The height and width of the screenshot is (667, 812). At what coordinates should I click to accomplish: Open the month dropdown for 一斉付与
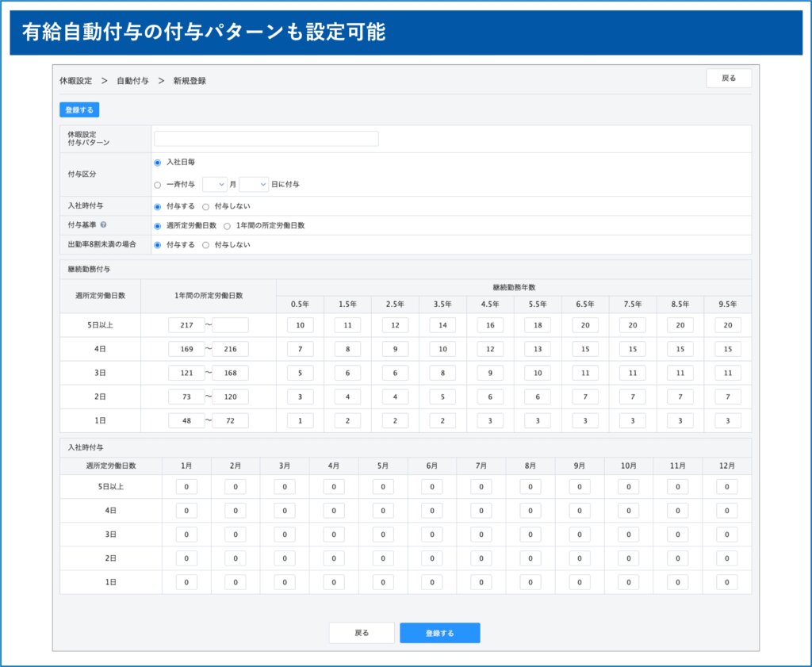coord(215,184)
